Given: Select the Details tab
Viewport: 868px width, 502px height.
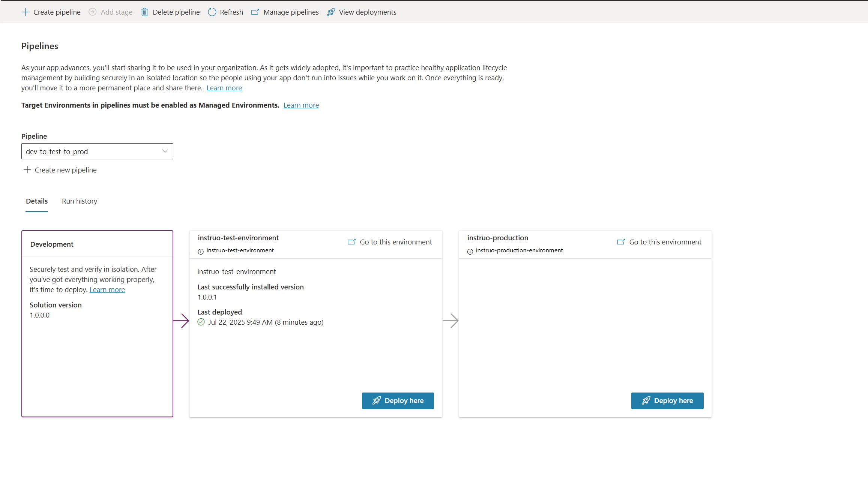Looking at the screenshot, I should coord(37,201).
